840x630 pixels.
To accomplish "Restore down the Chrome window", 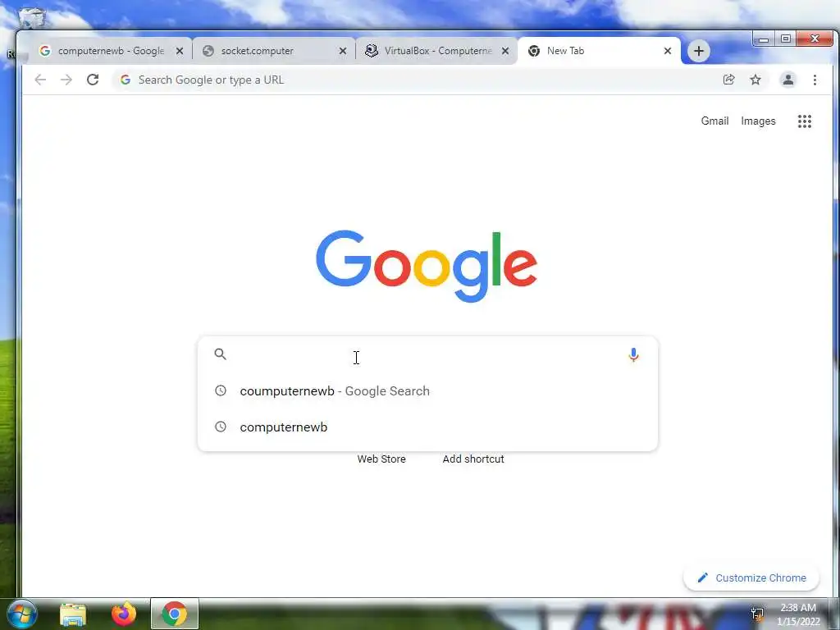I will pos(785,39).
